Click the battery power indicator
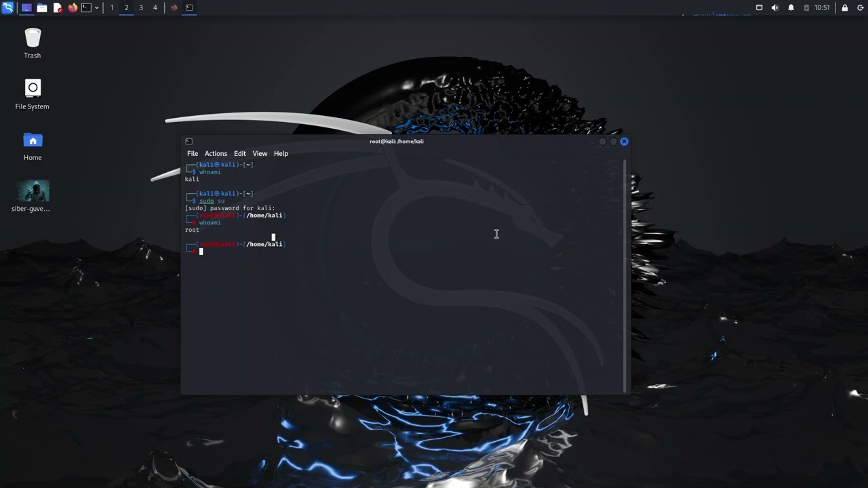This screenshot has width=868, height=488. pos(806,7)
